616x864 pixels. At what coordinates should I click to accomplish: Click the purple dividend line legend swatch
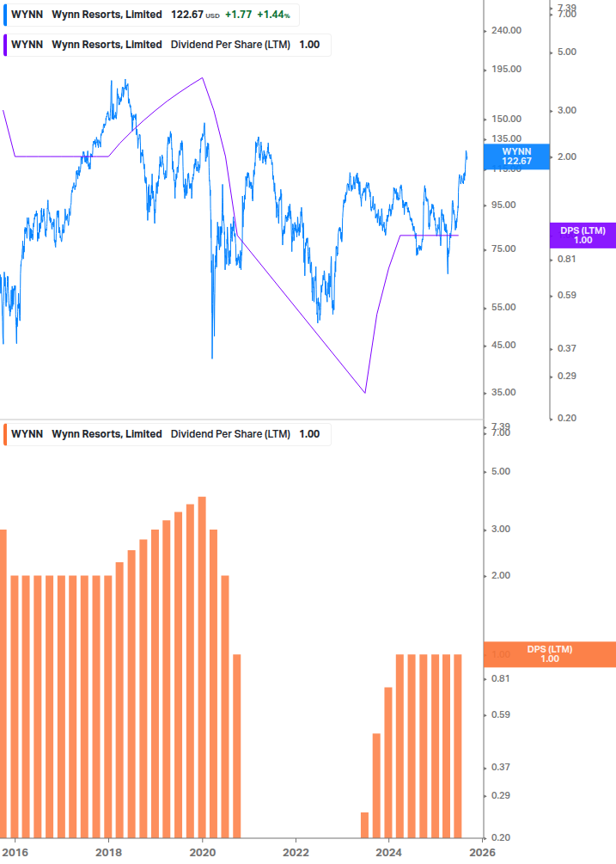(x=7, y=44)
